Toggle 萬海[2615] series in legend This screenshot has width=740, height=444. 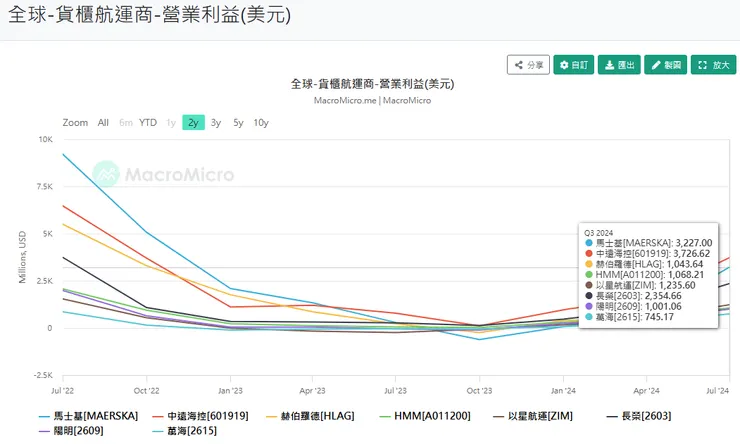[185, 431]
